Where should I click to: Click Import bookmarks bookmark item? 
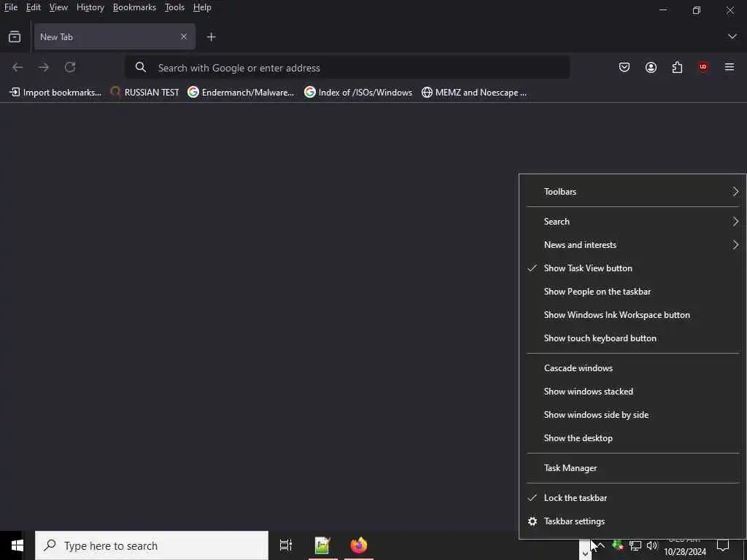coord(55,93)
